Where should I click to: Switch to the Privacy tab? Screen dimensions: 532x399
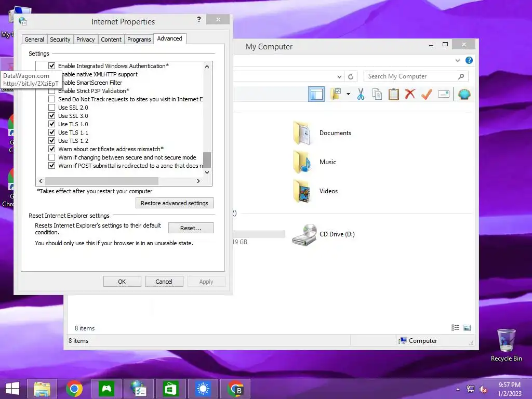click(x=86, y=39)
